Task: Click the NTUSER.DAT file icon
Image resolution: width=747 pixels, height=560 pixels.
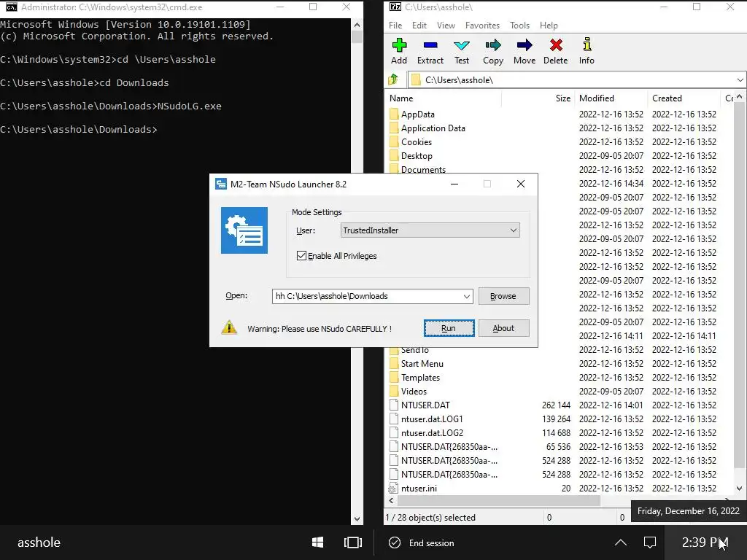Action: [x=393, y=405]
